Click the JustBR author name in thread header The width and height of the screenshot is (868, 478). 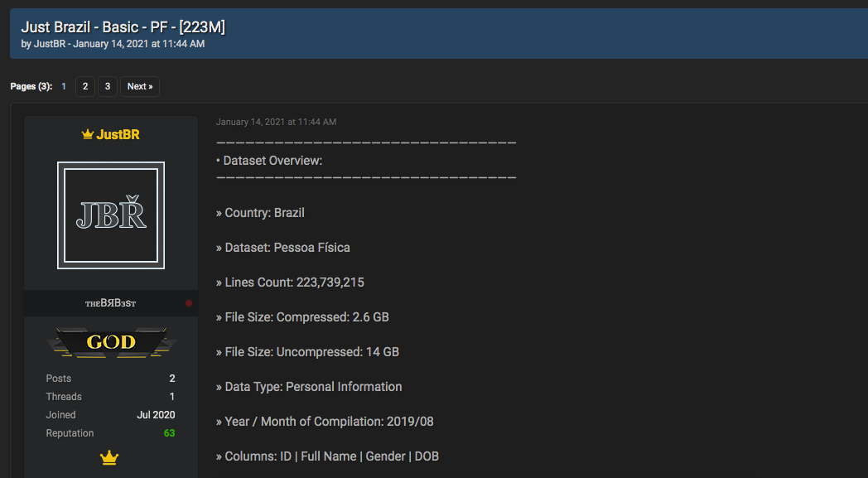coord(50,44)
